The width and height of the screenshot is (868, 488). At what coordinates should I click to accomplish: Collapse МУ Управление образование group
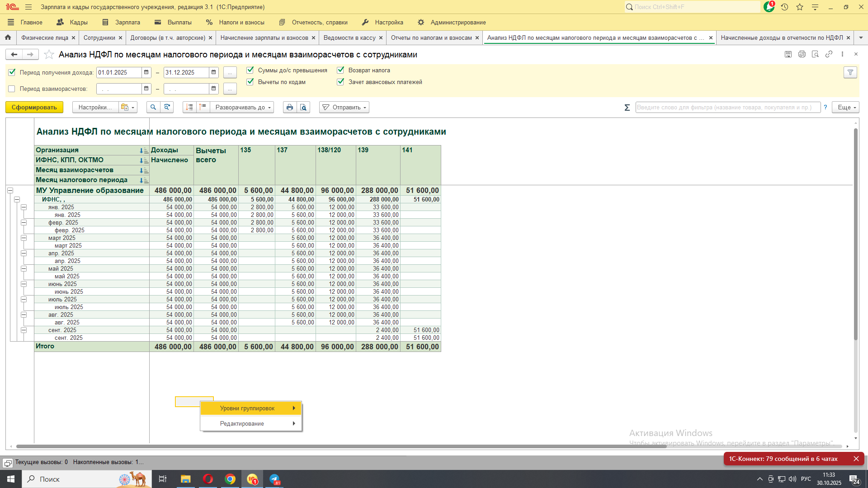coord(10,191)
